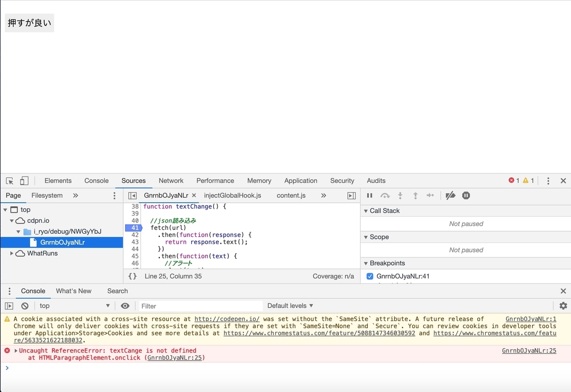Open GnrnbOJyaNLr:1 warning source link
The height and width of the screenshot is (392, 571).
click(x=531, y=319)
